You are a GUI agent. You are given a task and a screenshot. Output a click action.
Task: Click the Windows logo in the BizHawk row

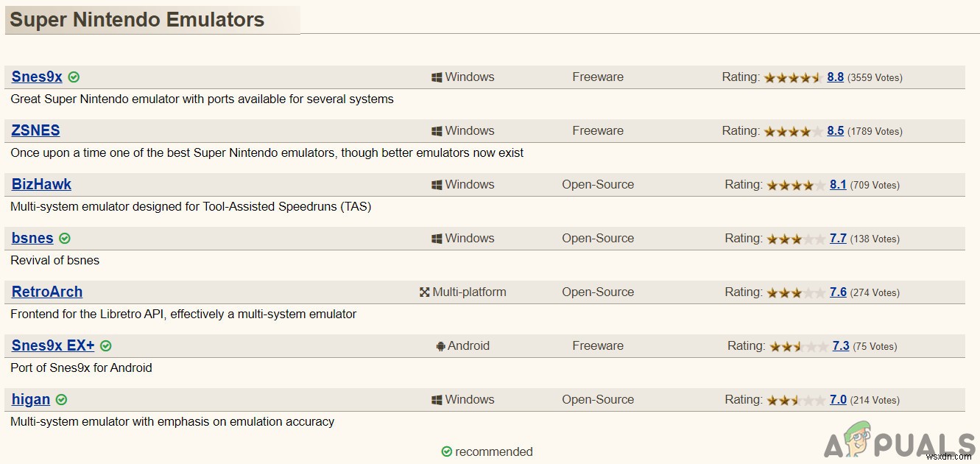(437, 185)
